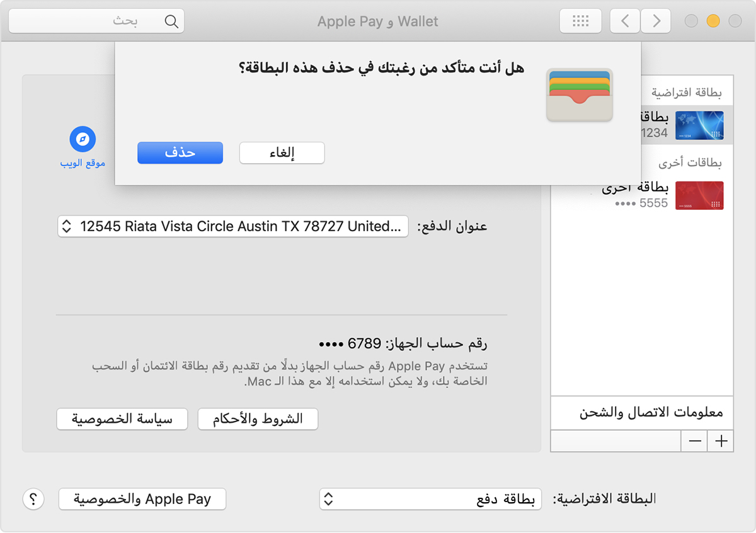Confirm card removal with the blue حذف button
Image resolution: width=756 pixels, height=533 pixels.
pos(180,153)
